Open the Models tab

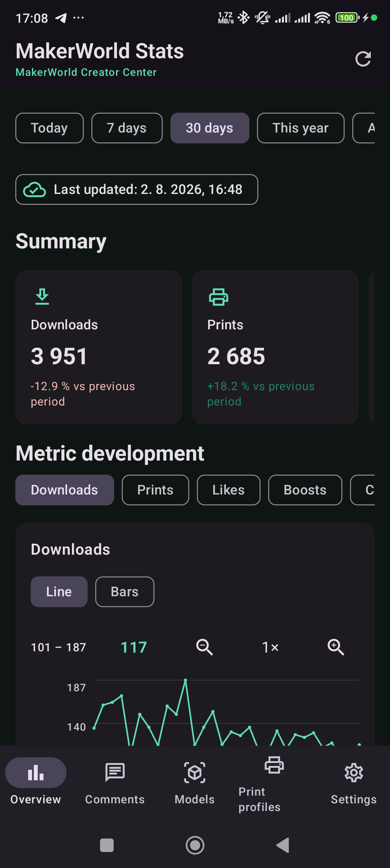[194, 784]
